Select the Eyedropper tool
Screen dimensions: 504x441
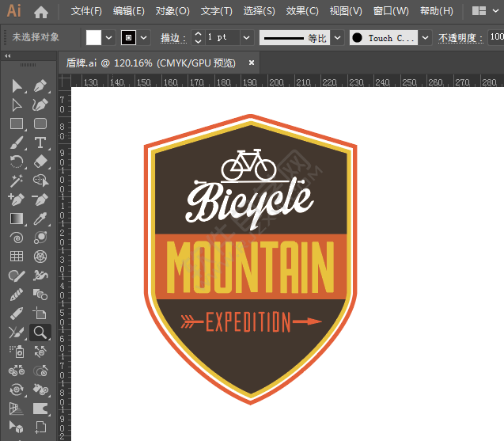click(40, 218)
